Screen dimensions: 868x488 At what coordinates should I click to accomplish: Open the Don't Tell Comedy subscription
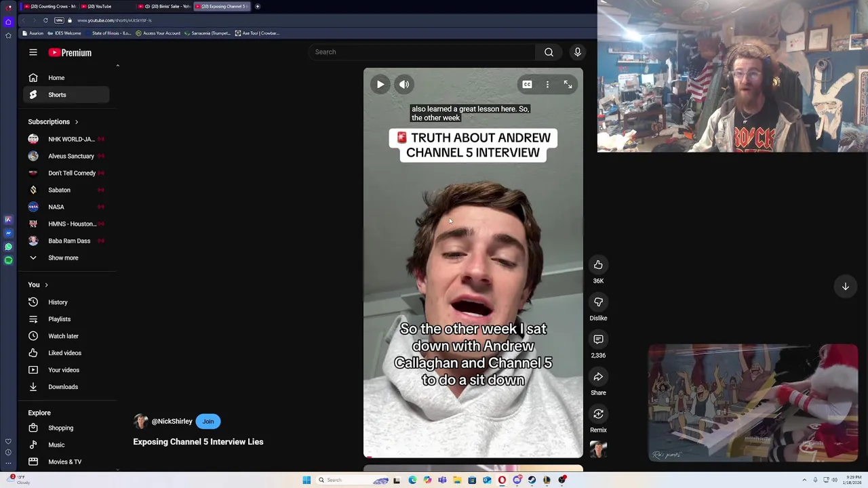(66, 173)
